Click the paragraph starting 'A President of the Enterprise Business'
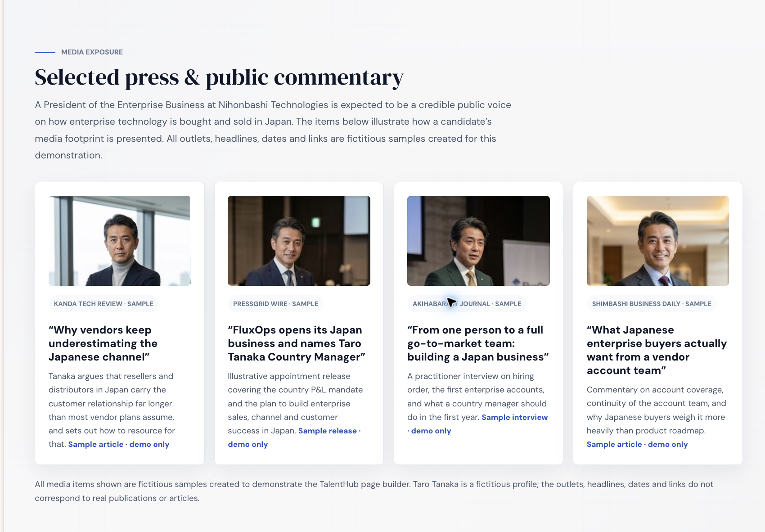Screen dimensions: 765x532 (x=273, y=130)
